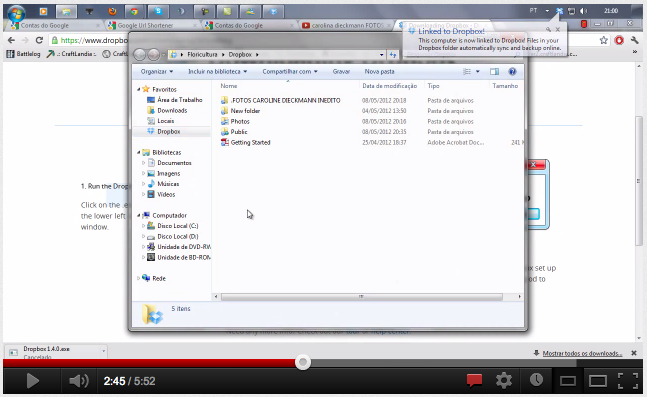The height and width of the screenshot is (397, 647).
Task: Mute the video player volume
Action: 78,380
